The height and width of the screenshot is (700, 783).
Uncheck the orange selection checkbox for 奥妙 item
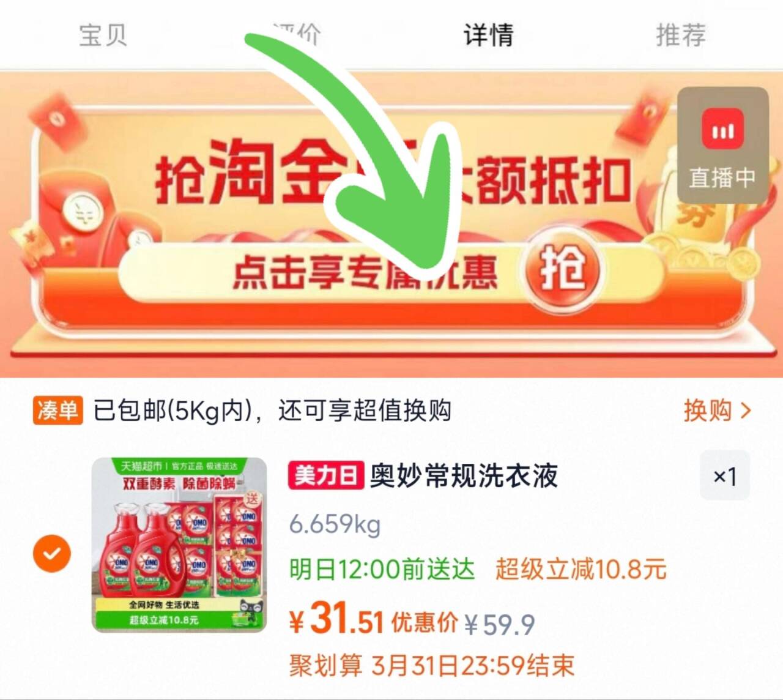pyautogui.click(x=52, y=553)
